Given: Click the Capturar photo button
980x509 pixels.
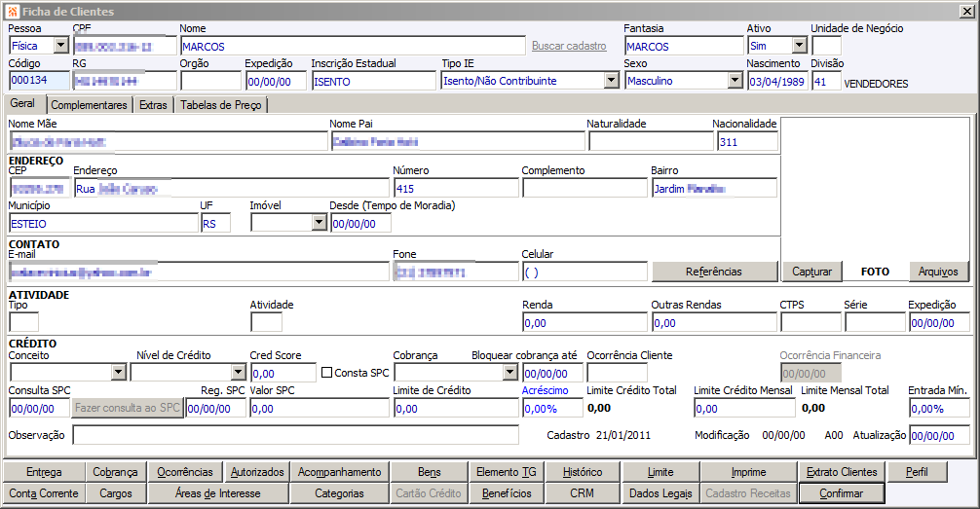Looking at the screenshot, I should [x=811, y=272].
